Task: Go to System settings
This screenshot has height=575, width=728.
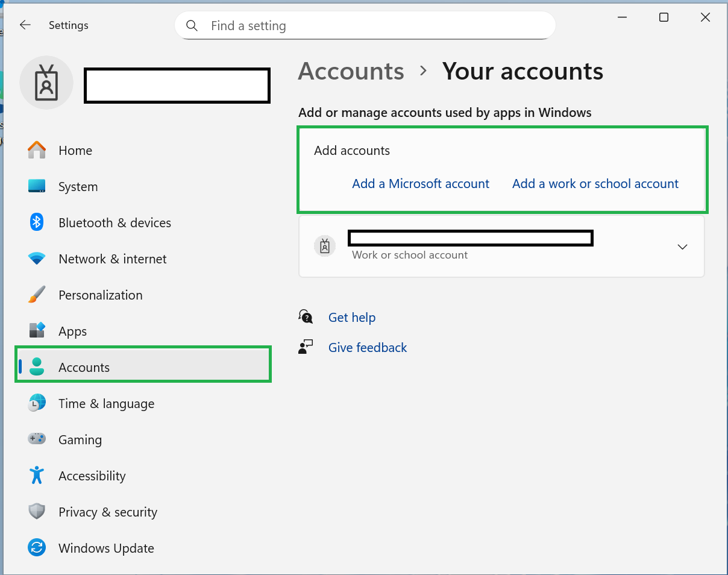Action: click(143, 186)
